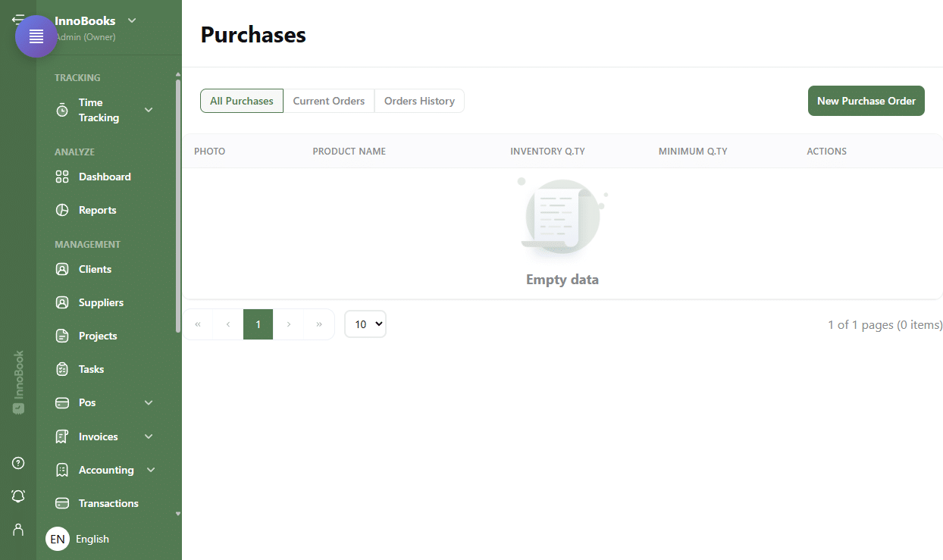The image size is (943, 560).
Task: Open the user profile icon
Action: pyautogui.click(x=18, y=529)
